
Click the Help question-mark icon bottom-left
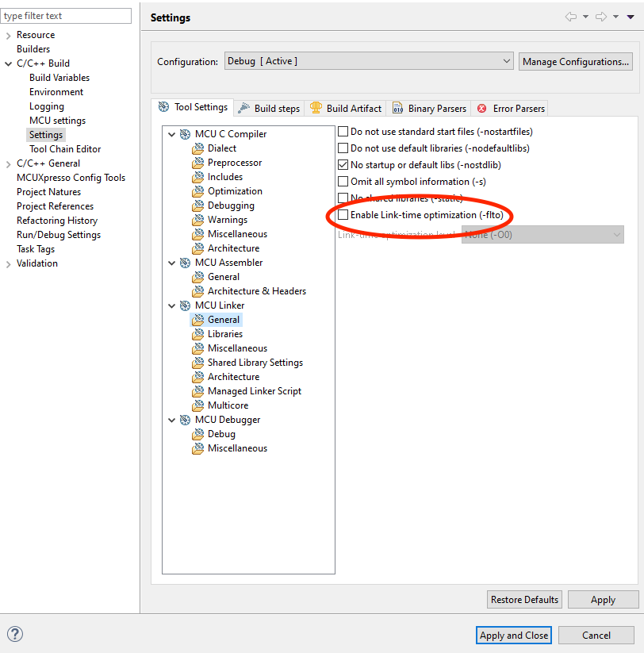coord(14,634)
